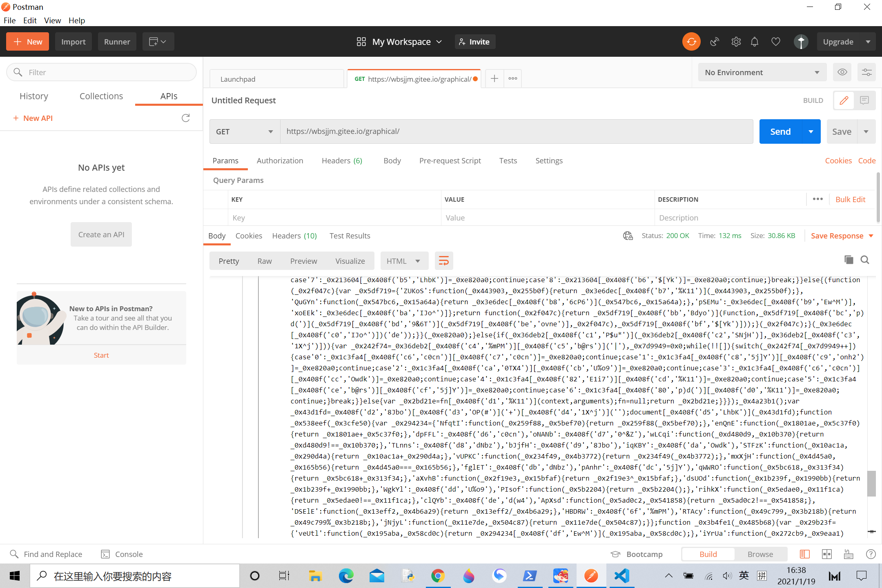Refresh the APIs list

click(186, 118)
